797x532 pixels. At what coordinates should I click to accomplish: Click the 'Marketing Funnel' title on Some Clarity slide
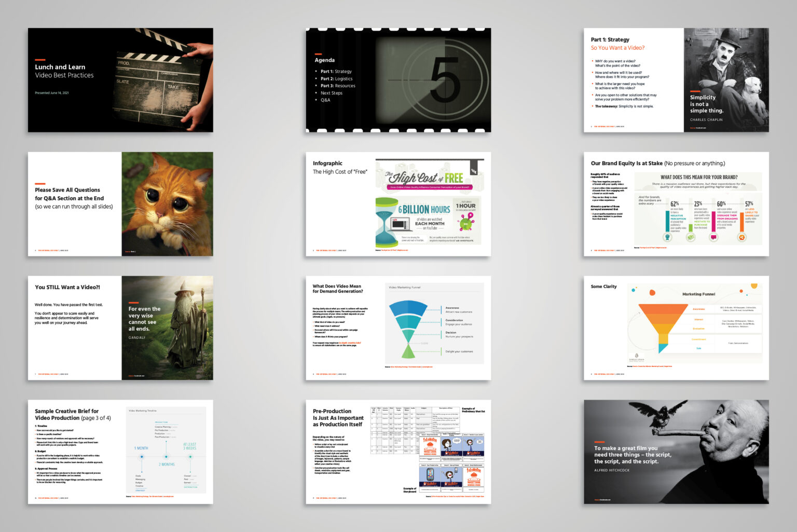pos(698,294)
